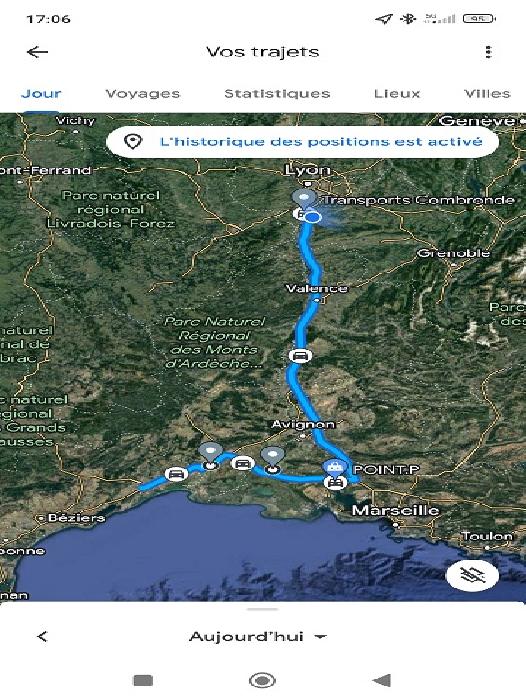Select the Jour tab

[x=41, y=93]
